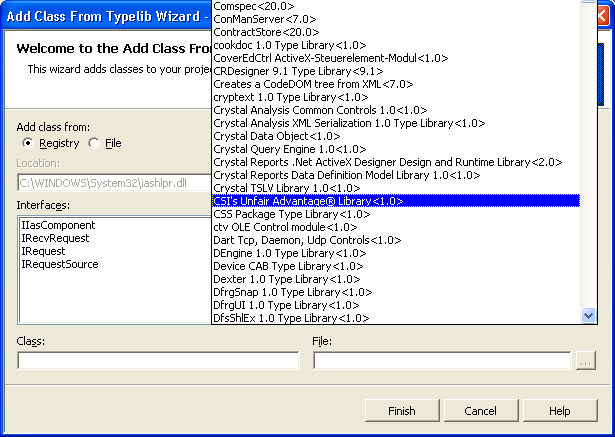Select DfsShlEx 1.0 Type Library
Image resolution: width=615 pixels, height=437 pixels.
coord(396,318)
